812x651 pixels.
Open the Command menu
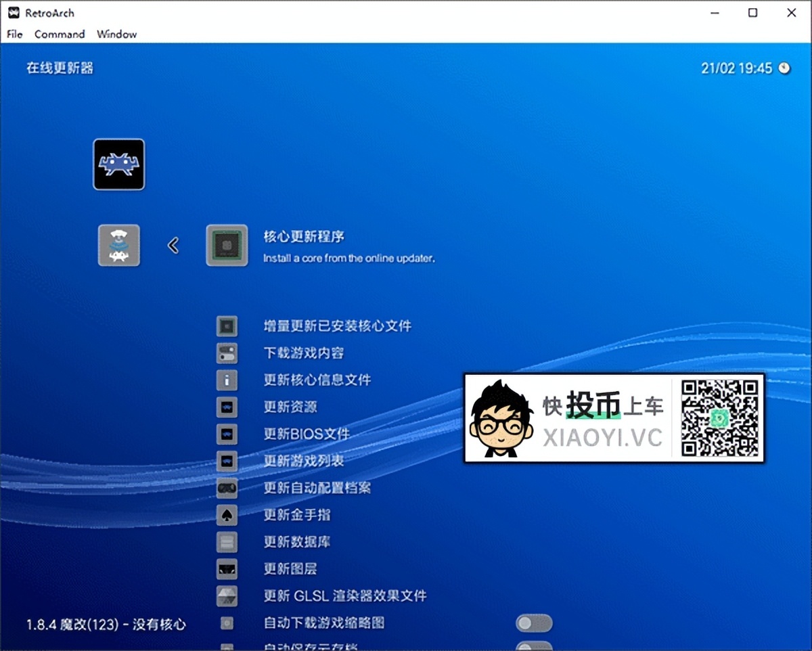[60, 34]
